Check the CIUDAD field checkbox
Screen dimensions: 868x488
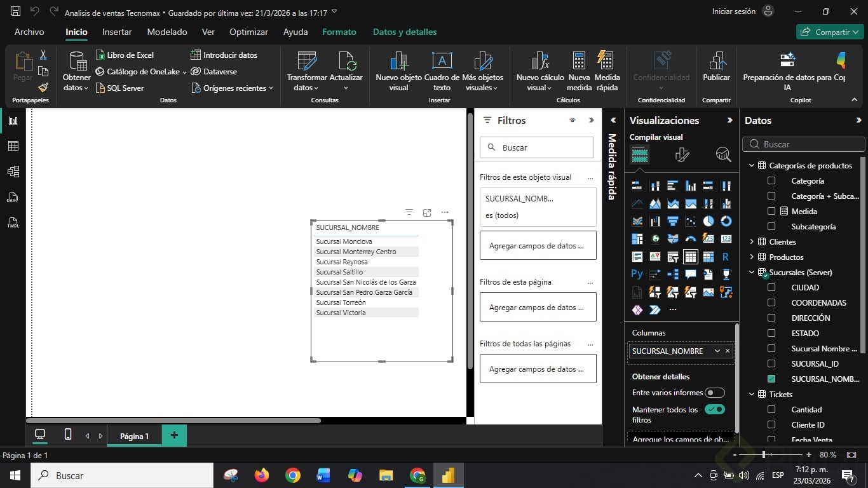pos(771,287)
